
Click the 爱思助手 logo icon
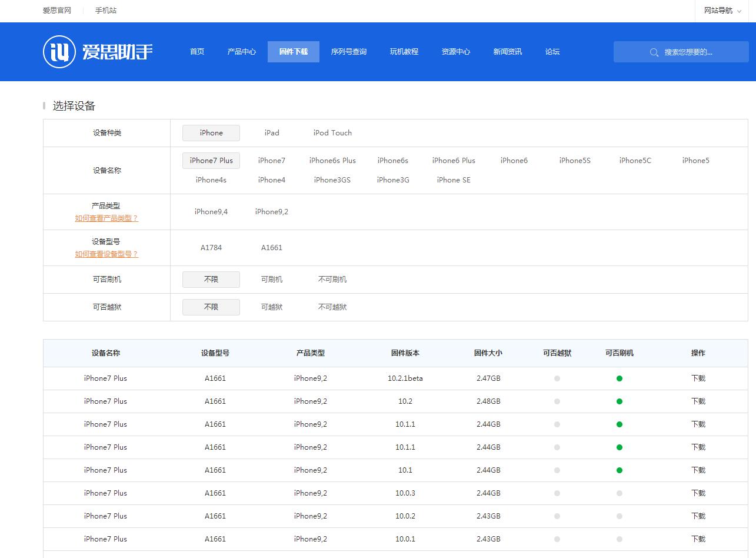click(59, 52)
